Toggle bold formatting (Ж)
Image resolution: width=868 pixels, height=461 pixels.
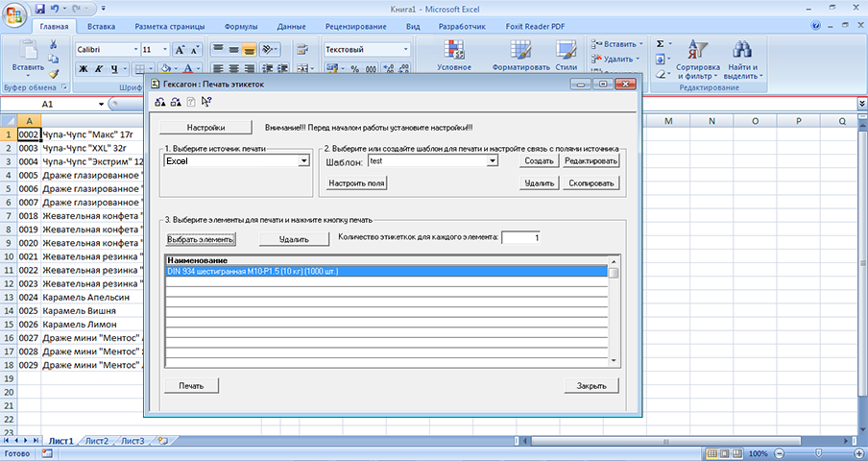[x=83, y=69]
